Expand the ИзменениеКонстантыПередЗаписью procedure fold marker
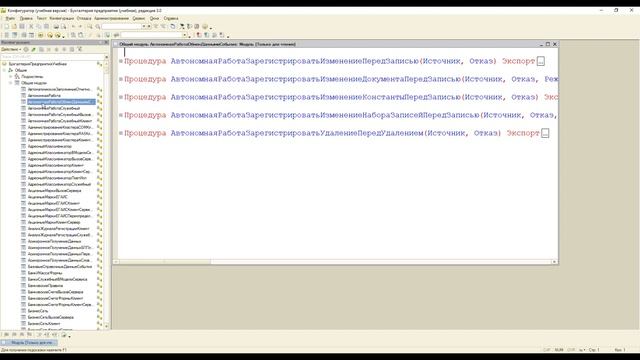This screenshot has width=640, height=360. coord(121,97)
